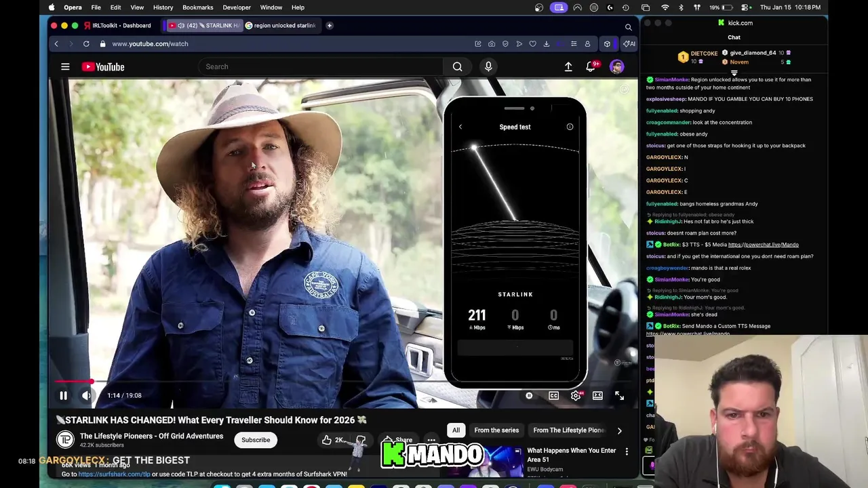Open Opera ad blocker shield icon
Viewport: 868px width, 488px height.
[x=505, y=43]
